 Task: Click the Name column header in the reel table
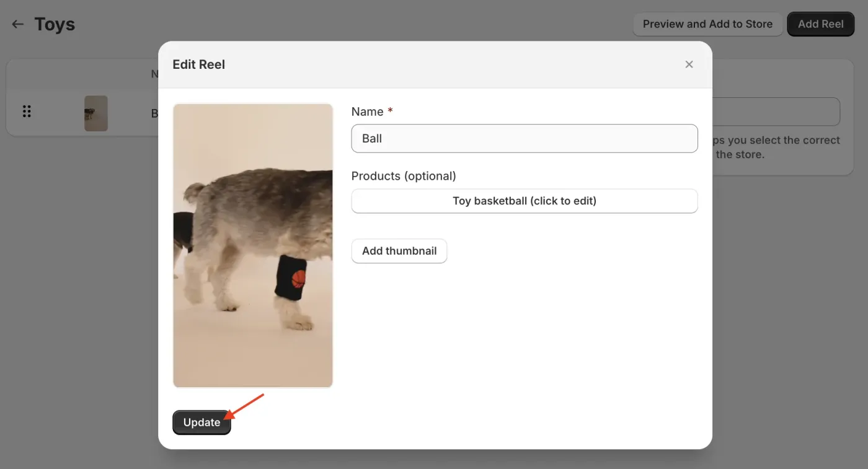point(154,73)
